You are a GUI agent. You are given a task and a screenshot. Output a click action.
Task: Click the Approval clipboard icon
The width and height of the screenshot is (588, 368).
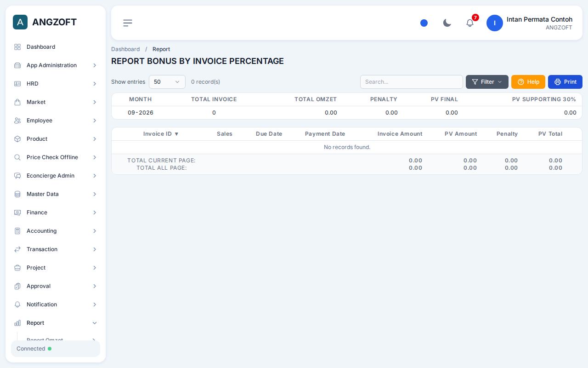(17, 286)
